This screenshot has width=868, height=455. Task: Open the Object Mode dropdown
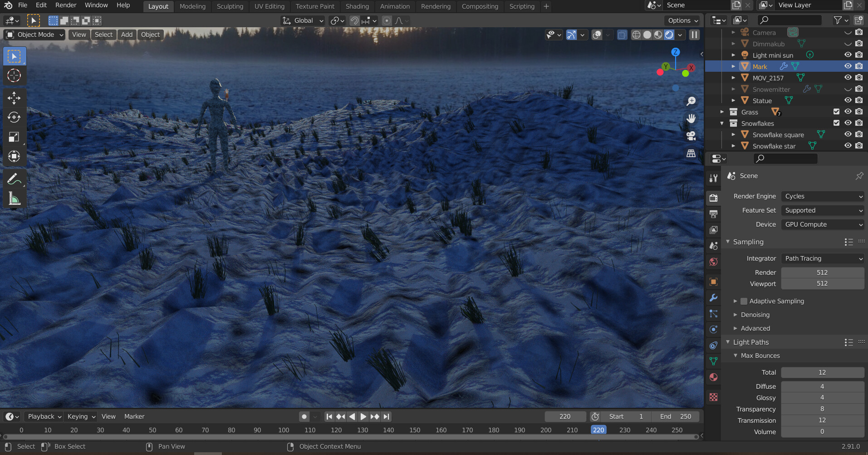point(34,35)
